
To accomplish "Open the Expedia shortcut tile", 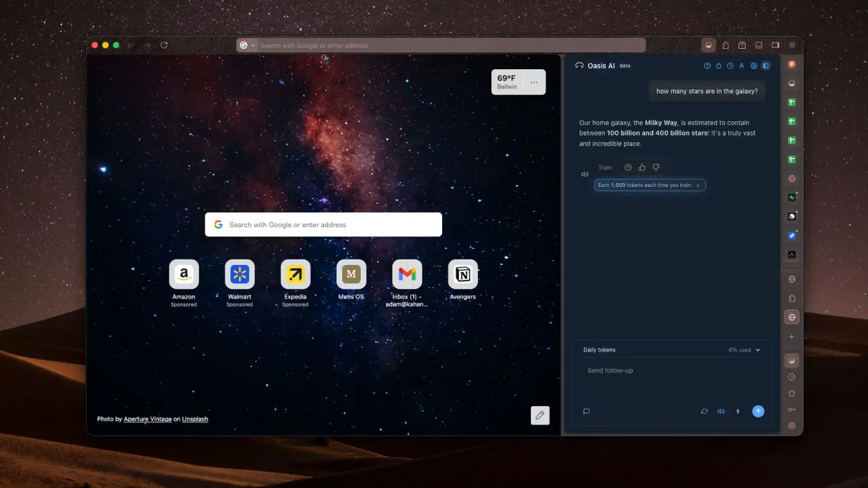I will [296, 274].
